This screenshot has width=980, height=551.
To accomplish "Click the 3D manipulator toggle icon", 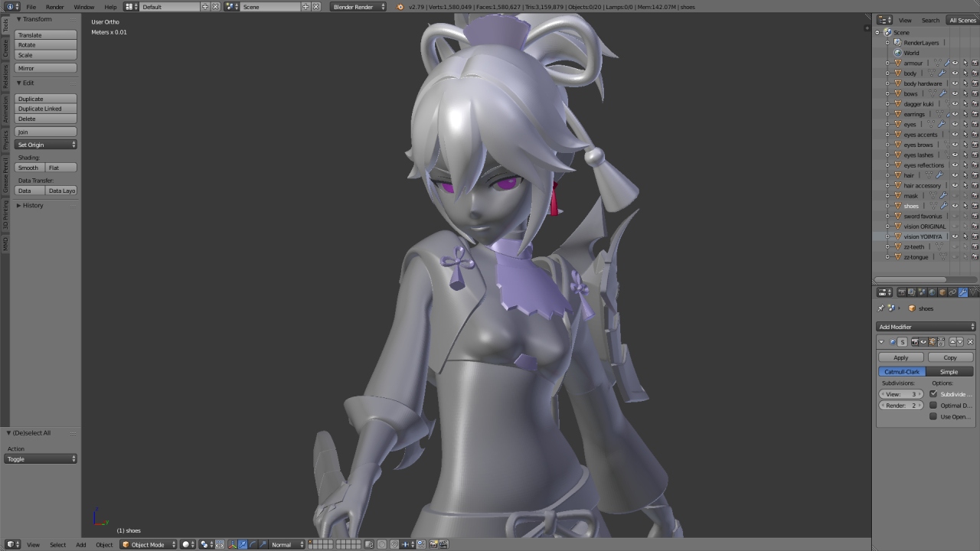I will tap(232, 544).
